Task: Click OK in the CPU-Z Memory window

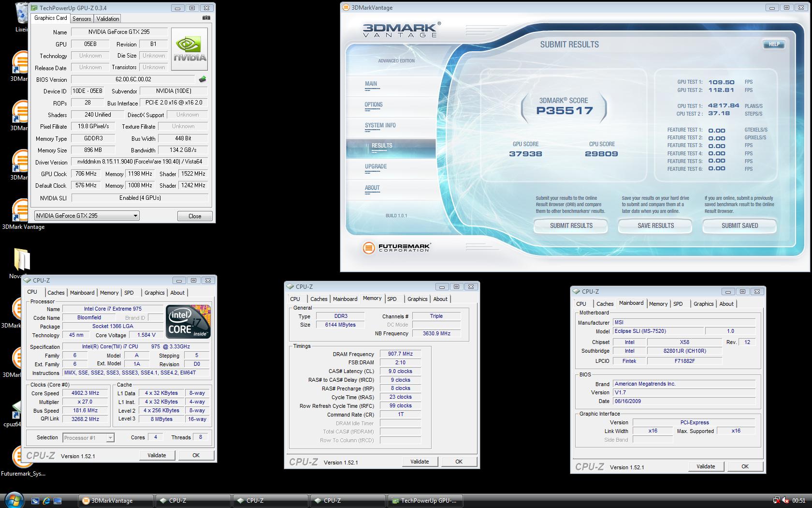Action: (x=459, y=462)
